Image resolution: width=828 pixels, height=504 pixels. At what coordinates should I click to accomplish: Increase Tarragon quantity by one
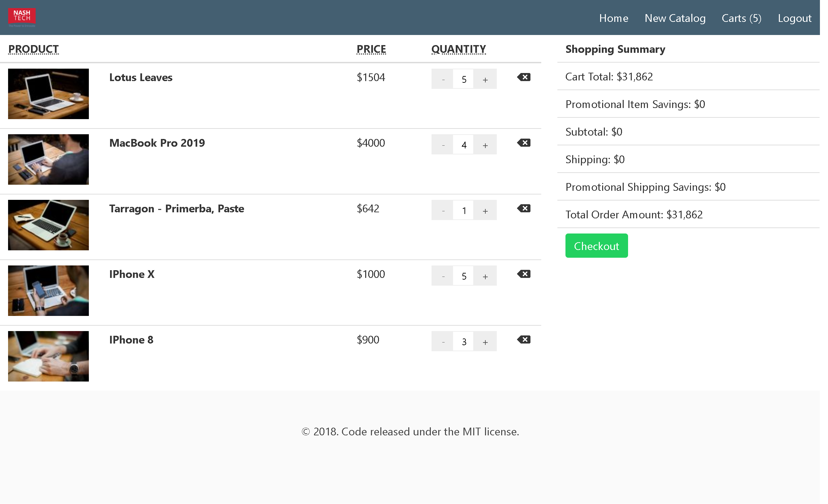(485, 211)
